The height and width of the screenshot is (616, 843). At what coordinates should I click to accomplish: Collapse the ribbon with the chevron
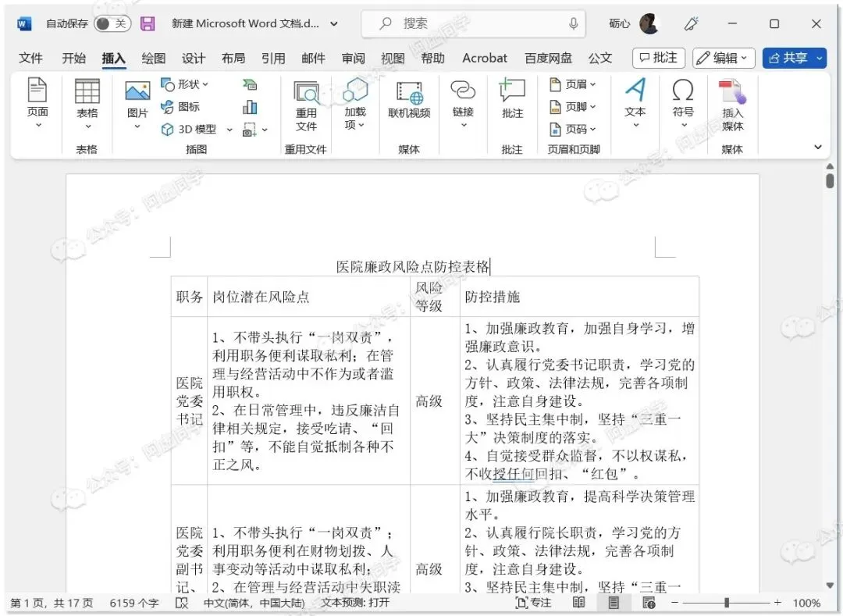(x=818, y=148)
